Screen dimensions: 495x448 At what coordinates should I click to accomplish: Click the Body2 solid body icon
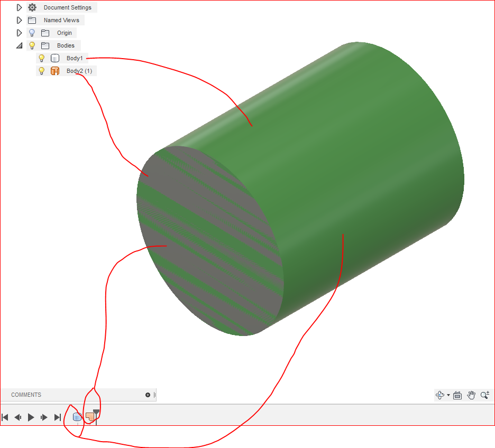(x=55, y=71)
